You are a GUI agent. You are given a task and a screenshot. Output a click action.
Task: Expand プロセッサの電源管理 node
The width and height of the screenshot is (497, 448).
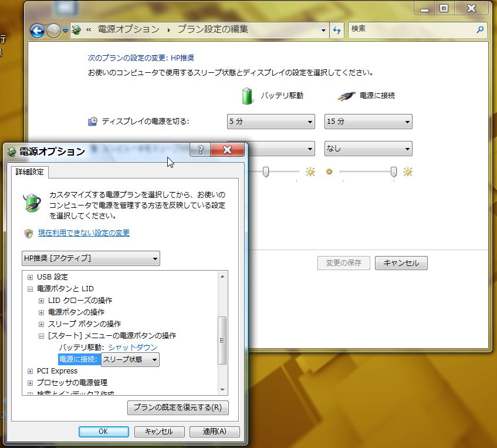click(x=30, y=383)
